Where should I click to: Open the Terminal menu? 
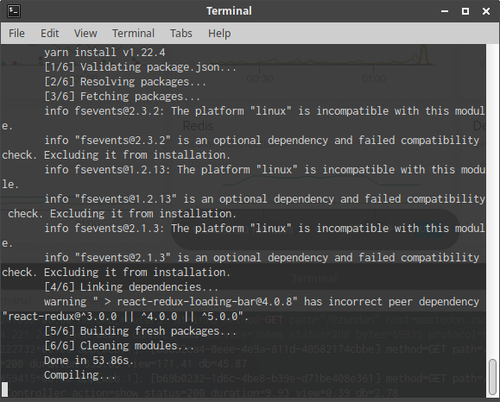133,33
